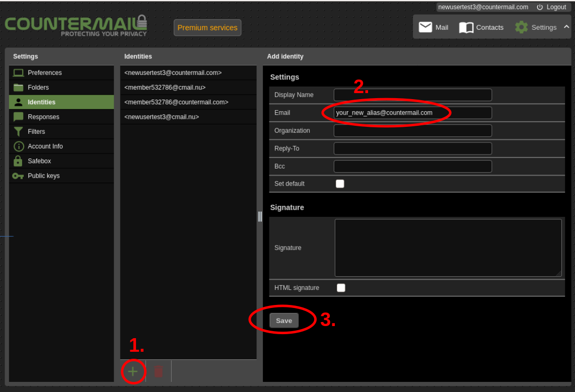Viewport: 575px width, 392px height.
Task: Open the Safebox section
Action: [x=61, y=161]
